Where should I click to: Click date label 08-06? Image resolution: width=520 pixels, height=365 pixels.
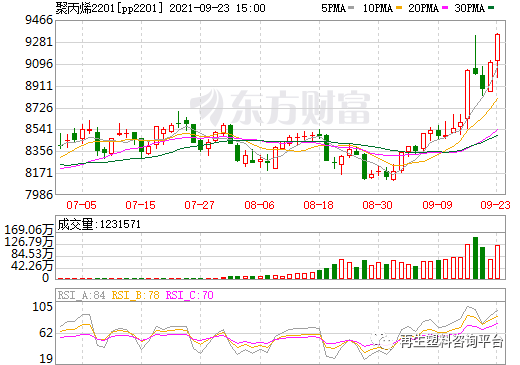[259, 205]
